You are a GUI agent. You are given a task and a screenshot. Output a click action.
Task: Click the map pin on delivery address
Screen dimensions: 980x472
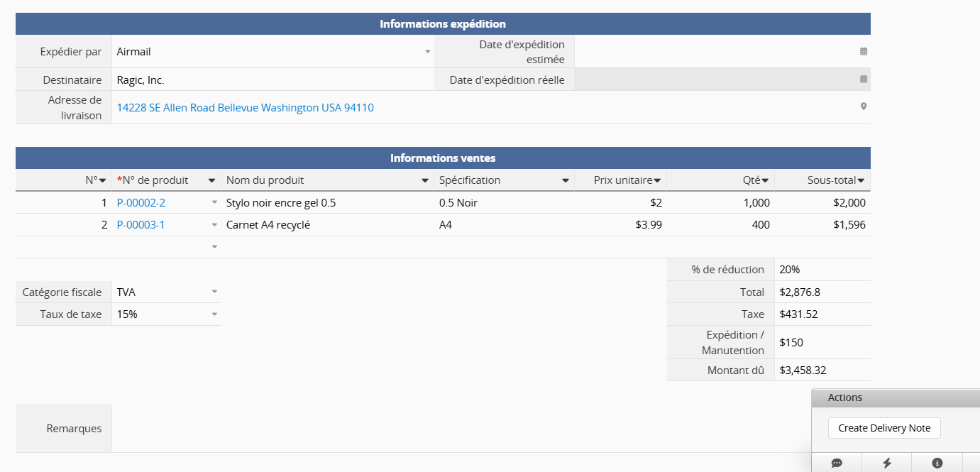point(864,107)
